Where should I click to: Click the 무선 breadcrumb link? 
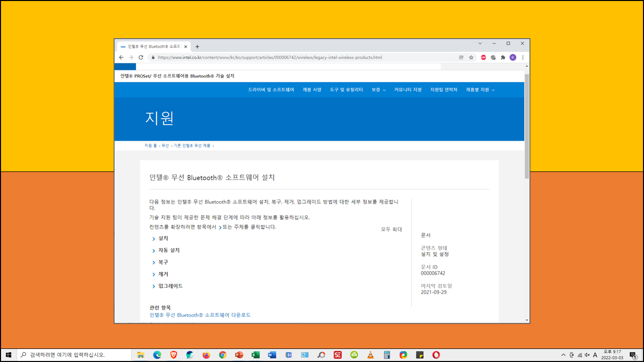(165, 145)
